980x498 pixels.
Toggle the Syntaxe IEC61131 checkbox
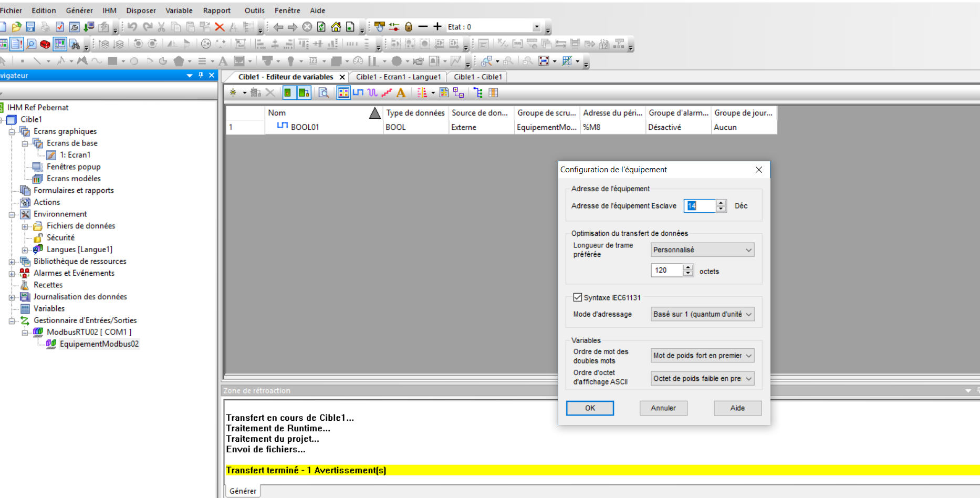click(x=578, y=297)
